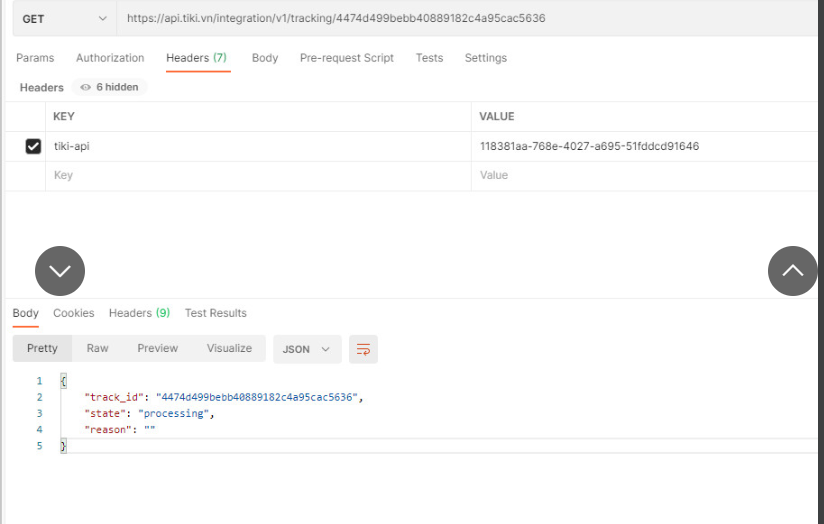Click the closing brace on line 5
This screenshot has height=524, width=824.
[63, 446]
